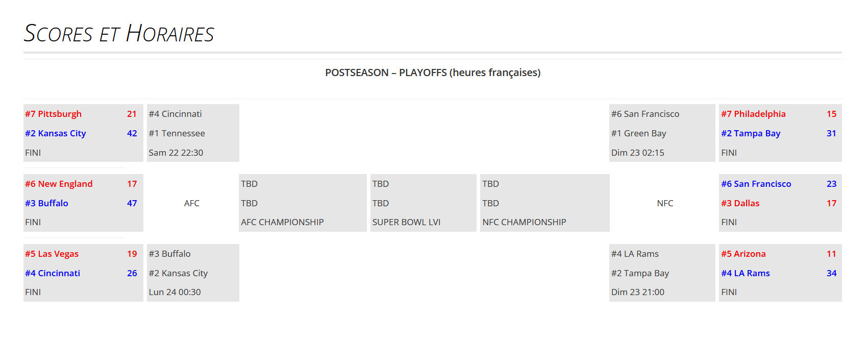Click the Dim 23 21:00 game time
The width and height of the screenshot is (868, 339).
click(637, 292)
